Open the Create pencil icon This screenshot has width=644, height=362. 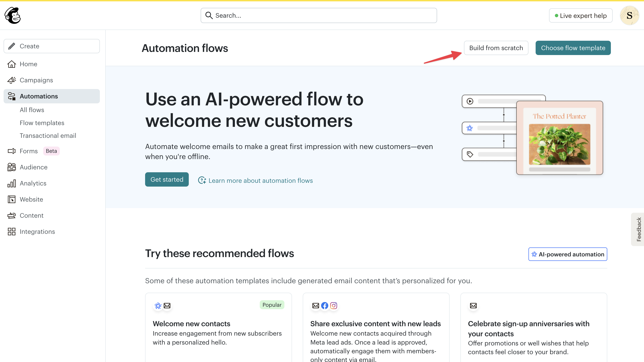pos(11,46)
